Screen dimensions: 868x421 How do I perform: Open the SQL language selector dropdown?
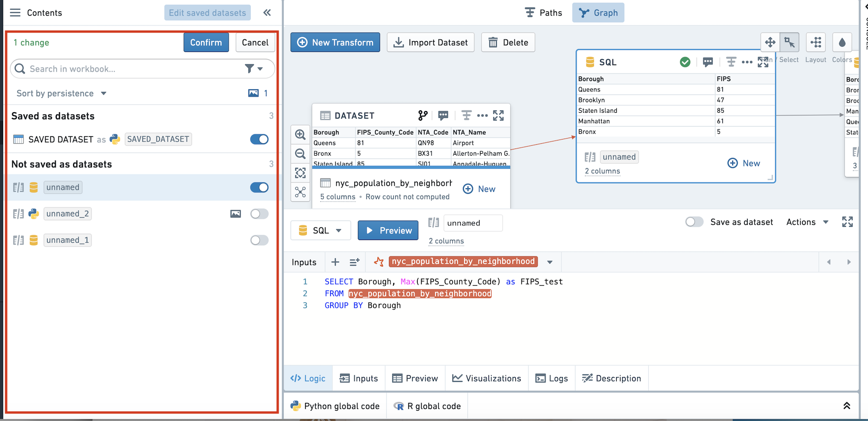[321, 231]
